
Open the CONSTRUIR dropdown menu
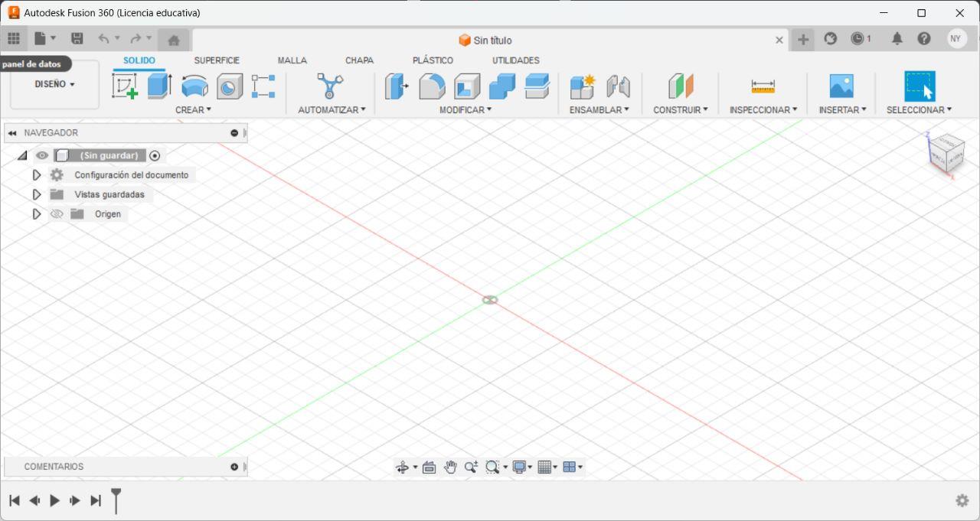click(x=681, y=110)
